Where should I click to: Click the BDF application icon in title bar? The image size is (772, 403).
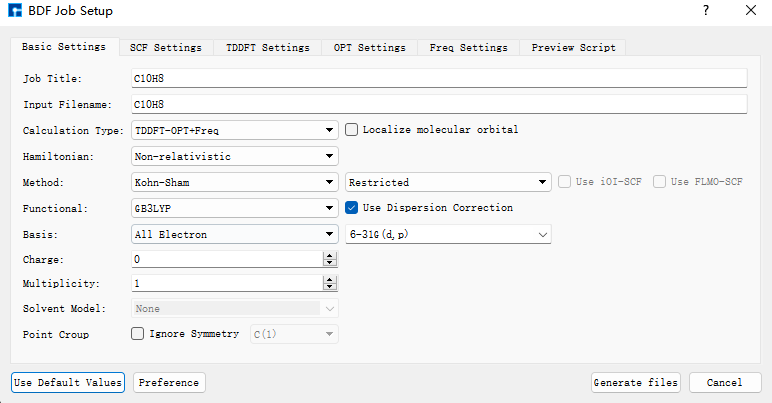click(x=15, y=10)
